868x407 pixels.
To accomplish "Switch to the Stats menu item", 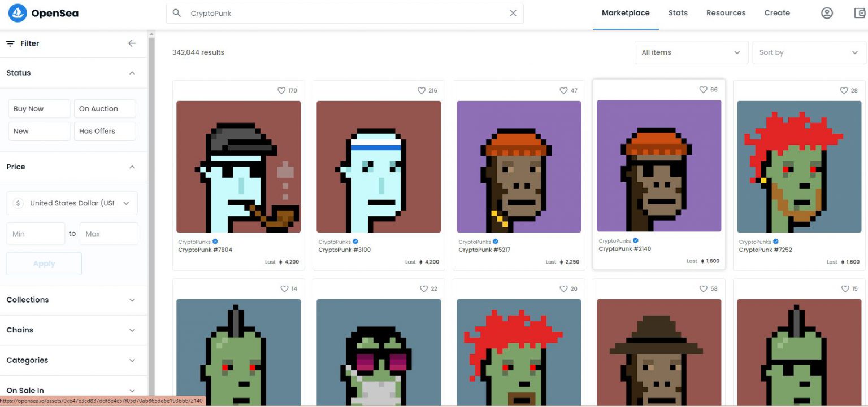I will [678, 12].
